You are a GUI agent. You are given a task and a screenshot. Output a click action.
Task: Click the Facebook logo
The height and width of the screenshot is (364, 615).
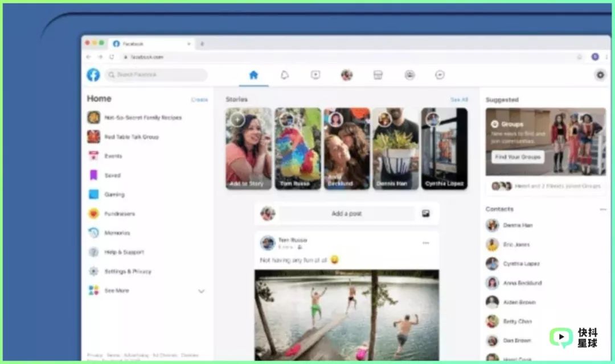pos(93,75)
